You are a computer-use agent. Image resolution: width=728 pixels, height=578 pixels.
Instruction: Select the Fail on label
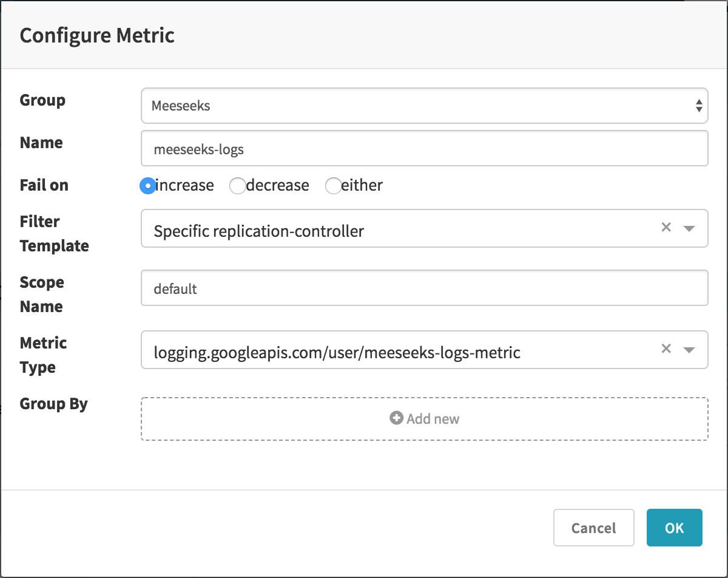click(x=43, y=185)
